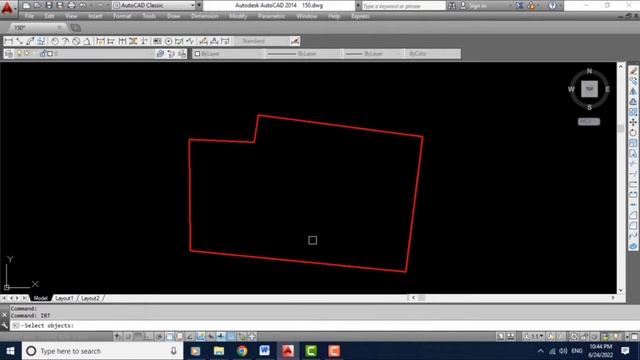Choose the Array tool
Screen dimensions: 640x360
pos(633,112)
